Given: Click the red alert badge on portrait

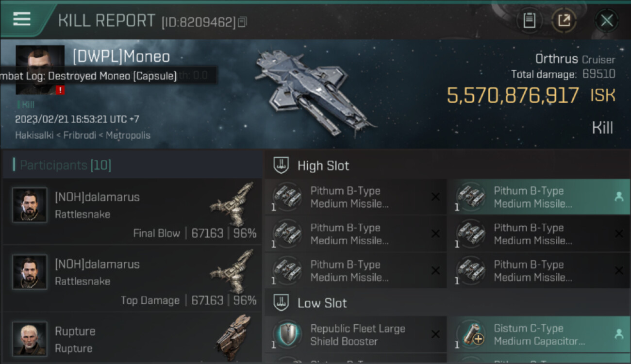Looking at the screenshot, I should [x=60, y=90].
